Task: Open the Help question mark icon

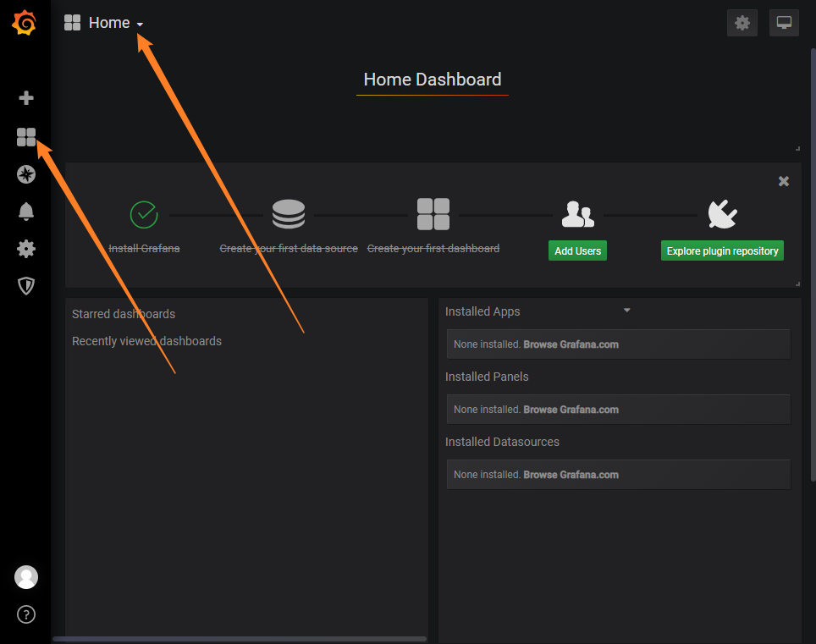Action: click(x=26, y=614)
